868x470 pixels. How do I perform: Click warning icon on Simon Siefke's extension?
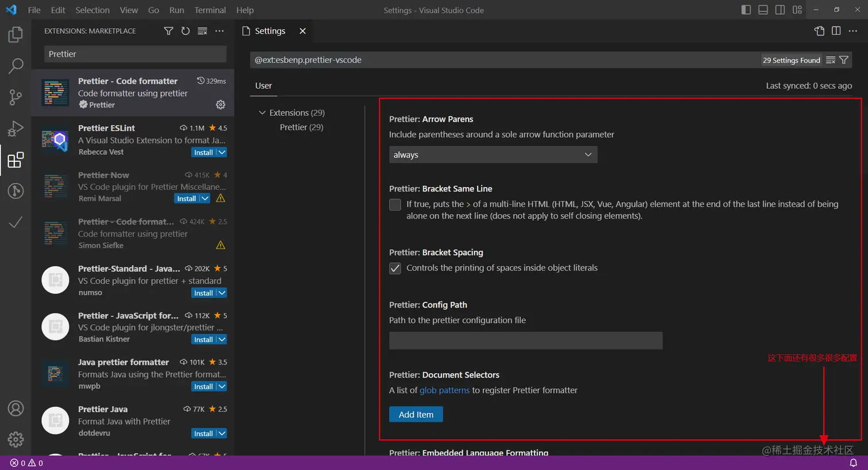pyautogui.click(x=220, y=245)
